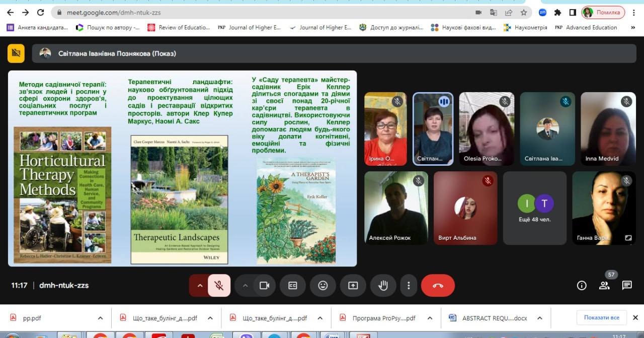The image size is (644, 338).
Task: Click the Therapeutic Landscapes book cover
Action: (179, 199)
